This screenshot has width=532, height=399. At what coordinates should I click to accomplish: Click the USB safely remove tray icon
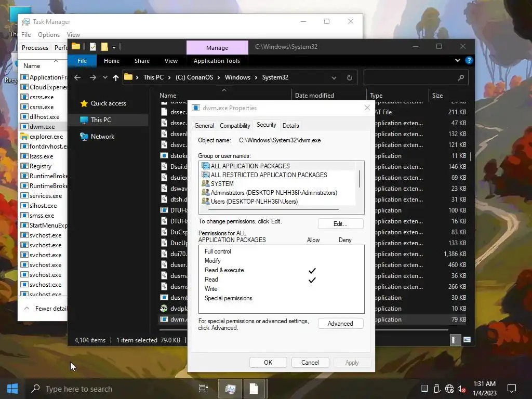(437, 389)
